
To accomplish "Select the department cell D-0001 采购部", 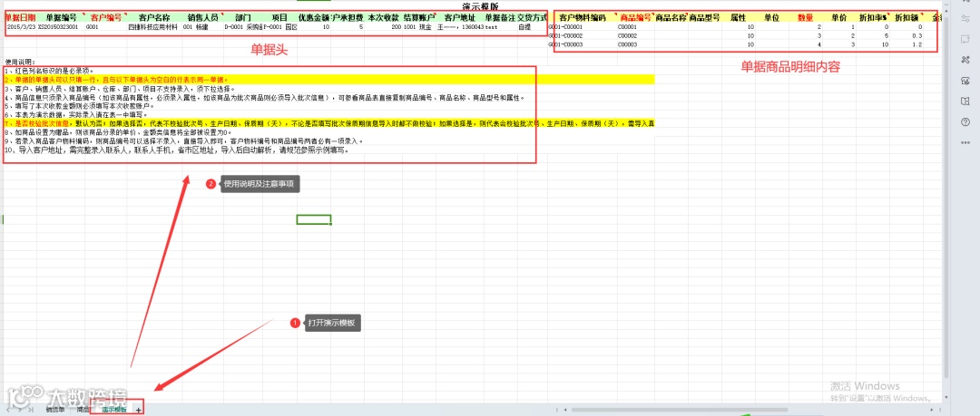I will pyautogui.click(x=244, y=28).
